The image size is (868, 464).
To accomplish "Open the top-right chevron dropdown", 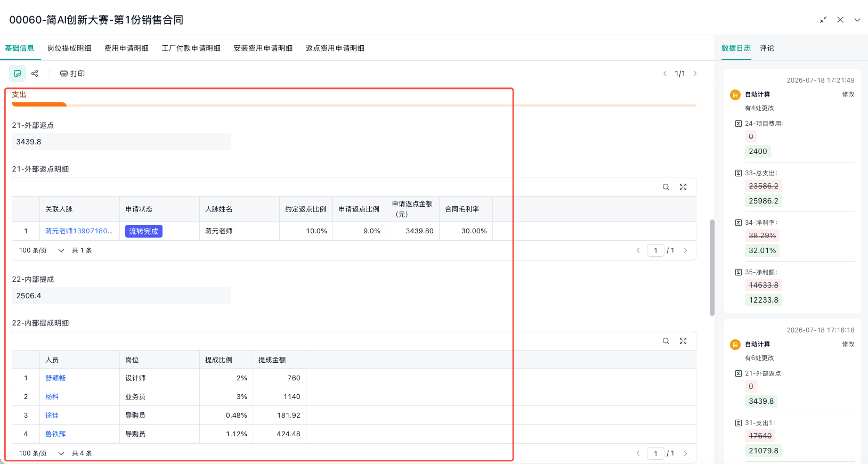I will pos(857,20).
